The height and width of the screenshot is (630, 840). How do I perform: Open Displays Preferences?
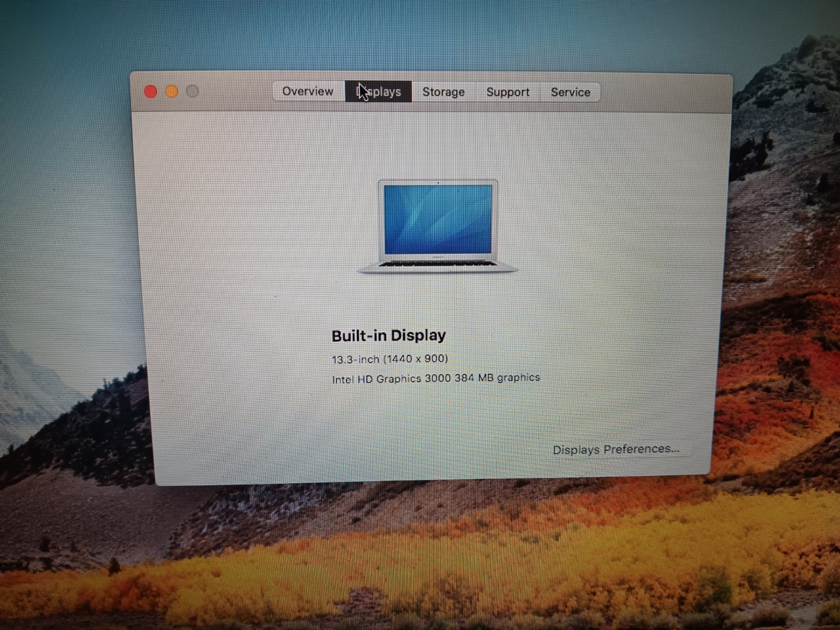pos(616,449)
